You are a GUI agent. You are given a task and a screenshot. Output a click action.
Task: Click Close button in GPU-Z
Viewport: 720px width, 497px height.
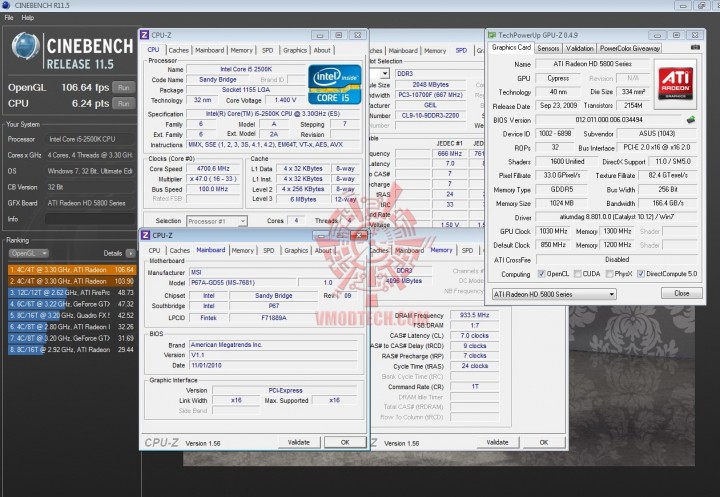[x=681, y=293]
